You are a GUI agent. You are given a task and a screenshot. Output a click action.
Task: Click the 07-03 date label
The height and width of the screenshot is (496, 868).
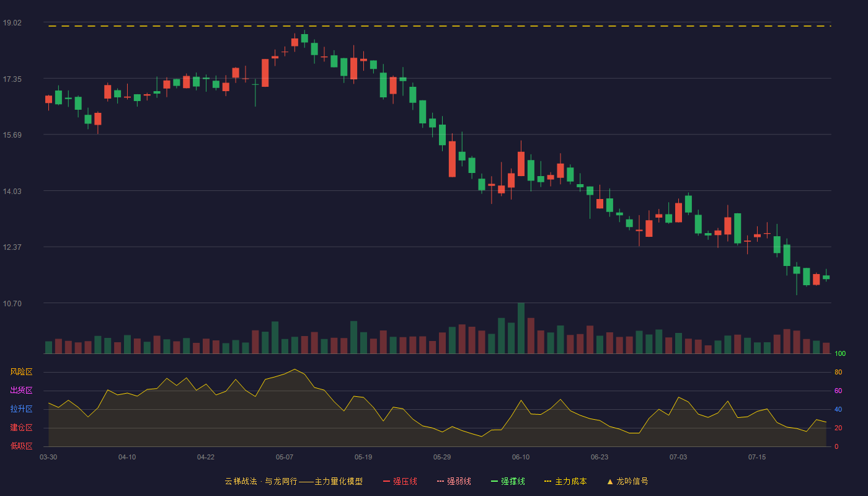coord(678,457)
